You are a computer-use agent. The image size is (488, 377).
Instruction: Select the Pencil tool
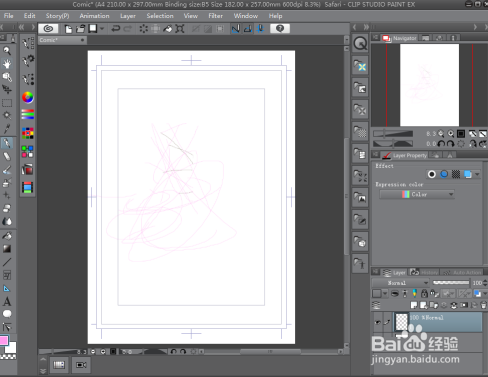pos(7,156)
